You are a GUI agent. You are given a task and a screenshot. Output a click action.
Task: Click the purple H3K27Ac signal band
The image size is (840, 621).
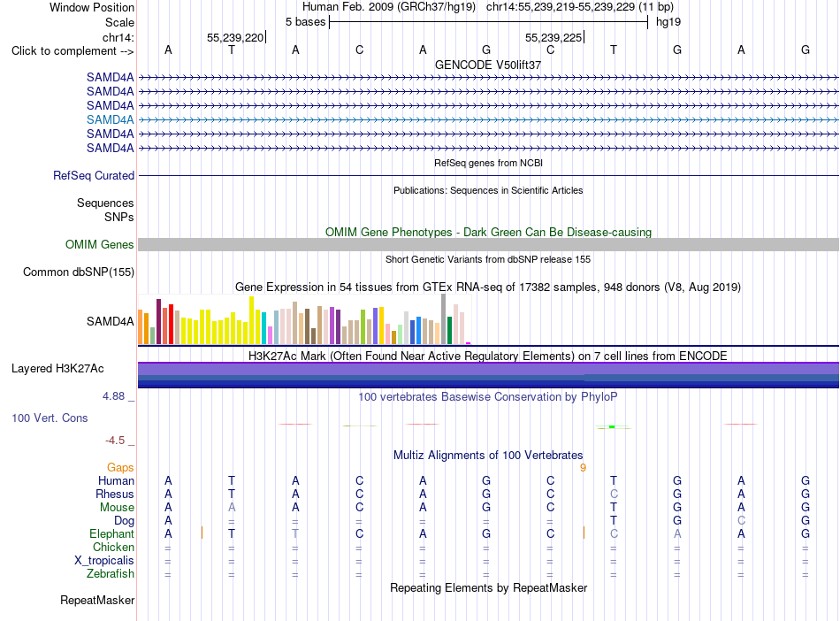click(x=488, y=369)
